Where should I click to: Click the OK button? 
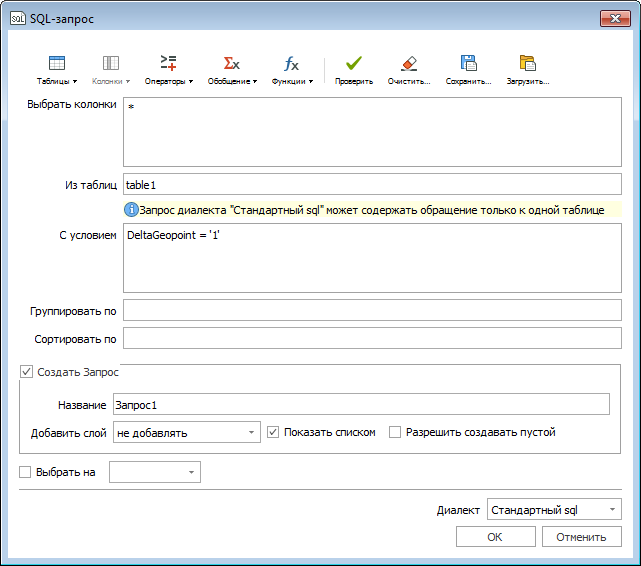(x=495, y=537)
